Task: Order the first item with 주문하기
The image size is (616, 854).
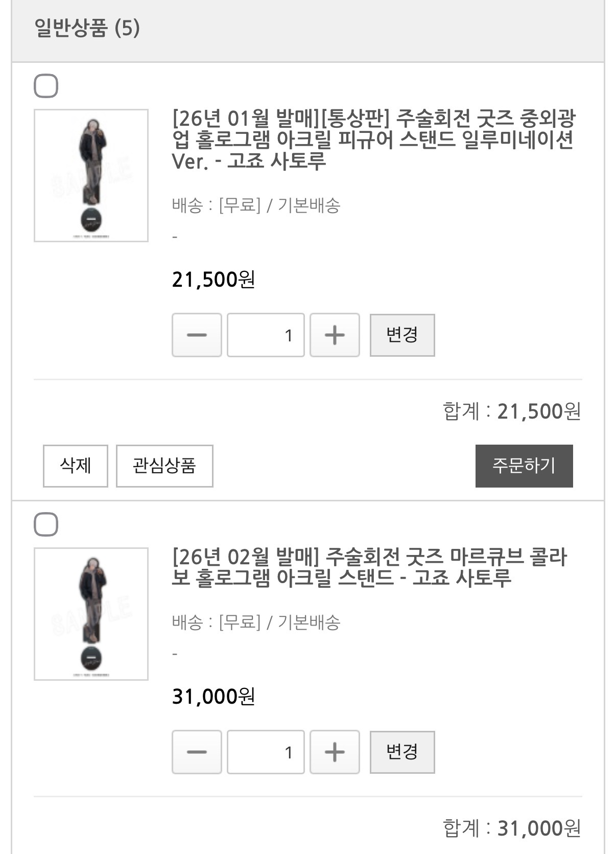Action: point(524,466)
